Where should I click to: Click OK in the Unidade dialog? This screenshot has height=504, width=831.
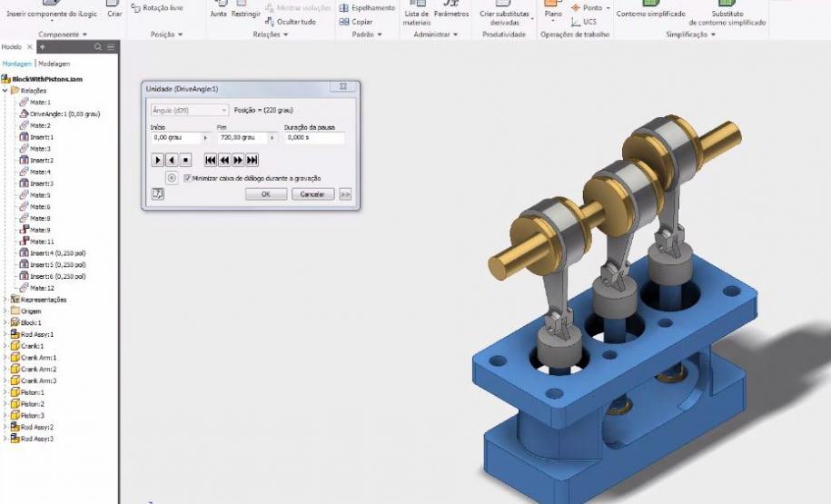[266, 193]
